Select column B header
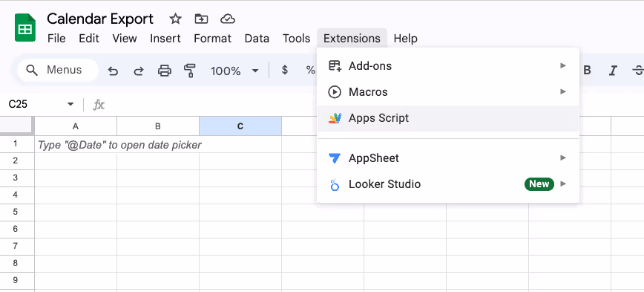Viewport: 644px width, 292px height. (x=158, y=126)
